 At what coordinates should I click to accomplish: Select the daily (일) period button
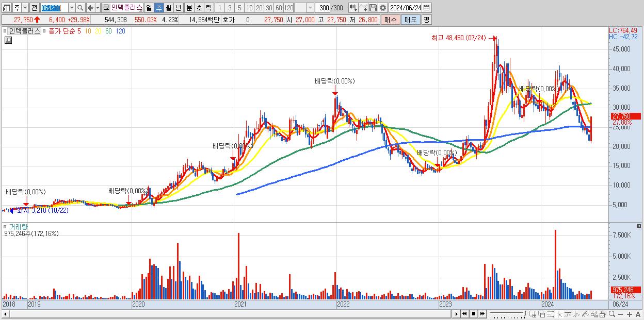[x=149, y=8]
